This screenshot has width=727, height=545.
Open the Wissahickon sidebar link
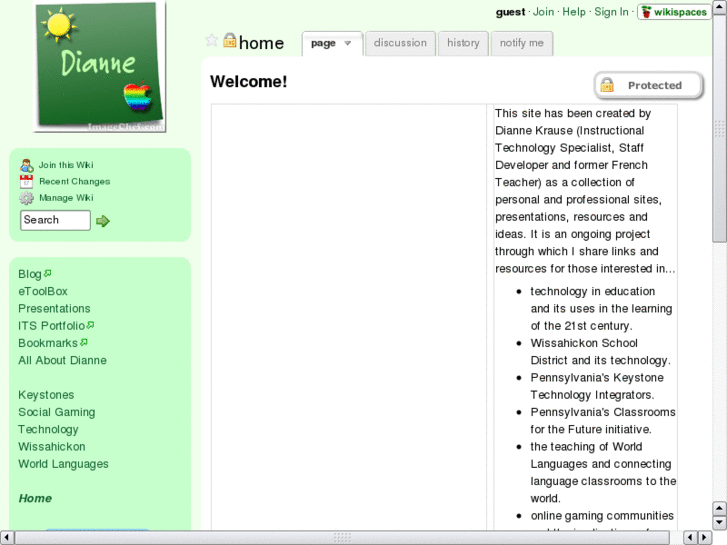pos(51,447)
